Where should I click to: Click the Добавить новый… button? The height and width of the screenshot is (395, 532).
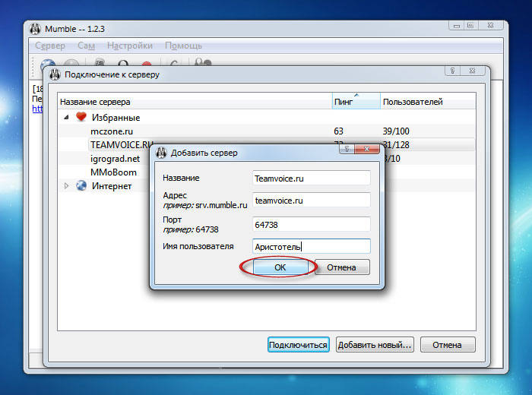click(x=375, y=344)
